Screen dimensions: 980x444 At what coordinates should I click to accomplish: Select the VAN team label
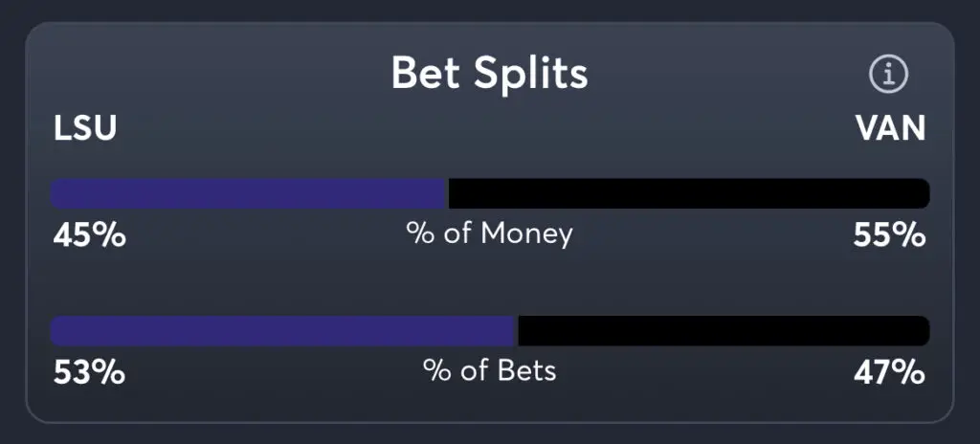(x=890, y=128)
